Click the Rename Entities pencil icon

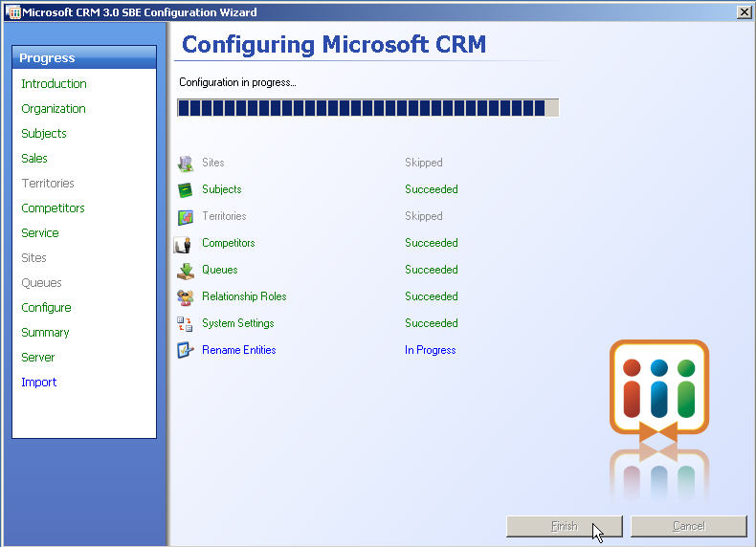(x=185, y=350)
